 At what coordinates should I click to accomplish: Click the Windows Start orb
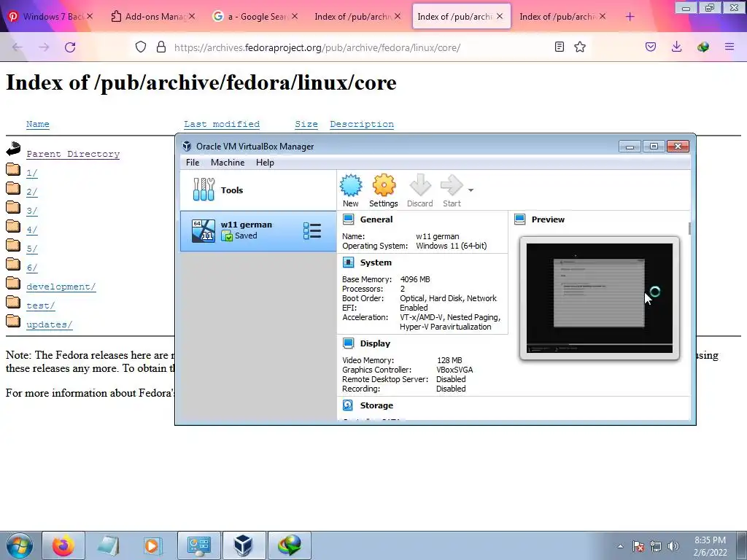(19, 545)
